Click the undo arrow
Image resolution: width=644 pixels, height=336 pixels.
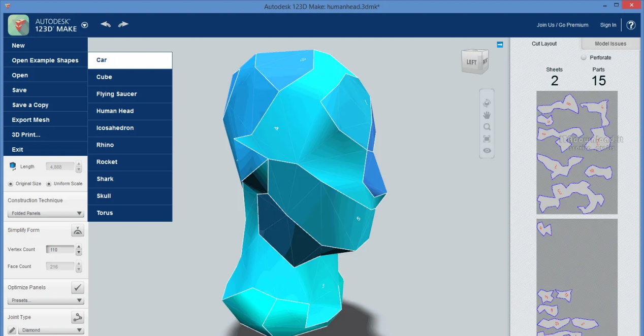point(106,24)
